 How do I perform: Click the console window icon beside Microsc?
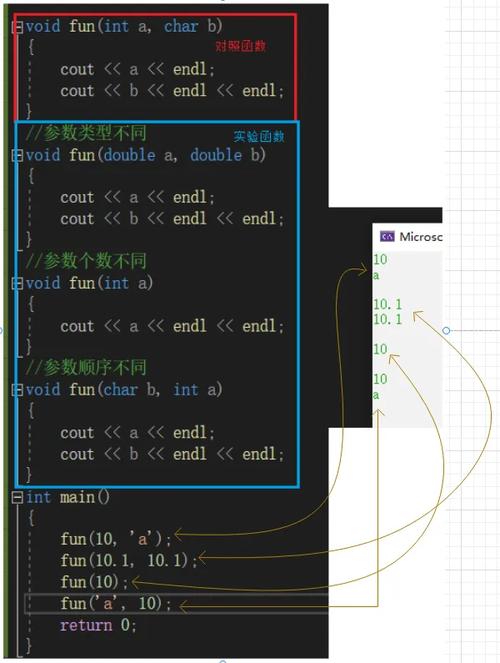[x=387, y=236]
